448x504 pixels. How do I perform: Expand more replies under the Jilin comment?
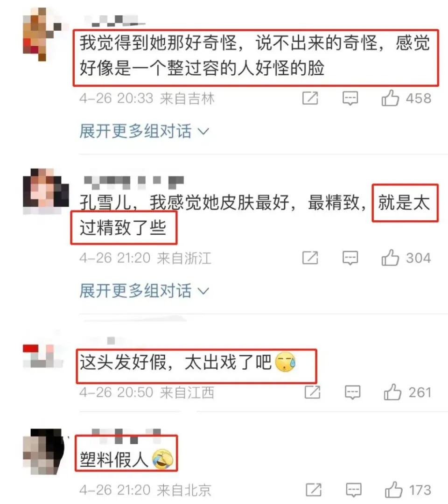(144, 131)
